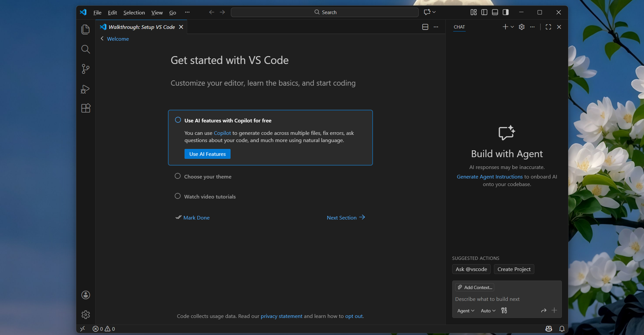Image resolution: width=644 pixels, height=335 pixels.
Task: Focus the Describe what to build next input
Action: (x=507, y=299)
